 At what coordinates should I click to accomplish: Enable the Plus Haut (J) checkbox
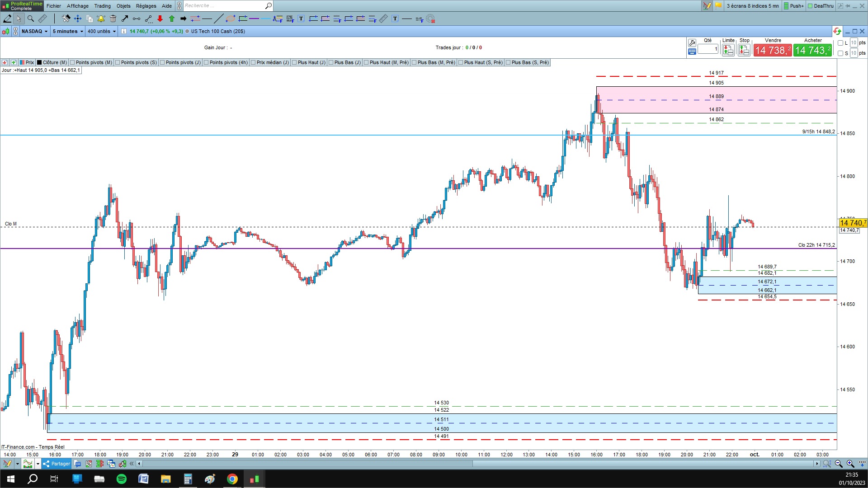pyautogui.click(x=295, y=62)
